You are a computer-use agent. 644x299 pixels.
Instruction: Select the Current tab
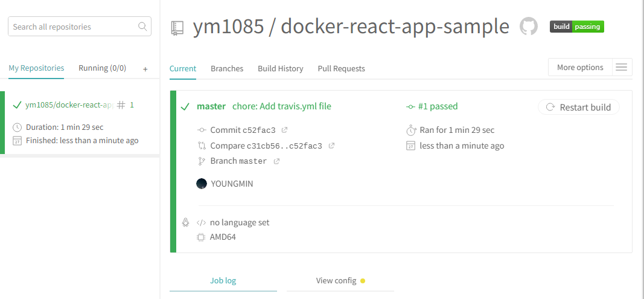point(183,69)
